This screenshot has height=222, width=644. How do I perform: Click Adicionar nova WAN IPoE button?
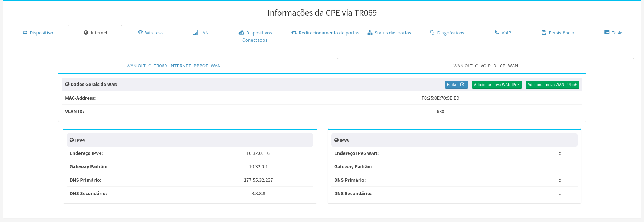(497, 85)
